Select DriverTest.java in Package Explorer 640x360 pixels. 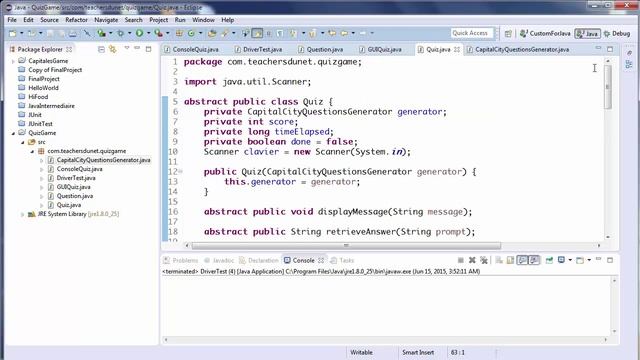click(76, 178)
